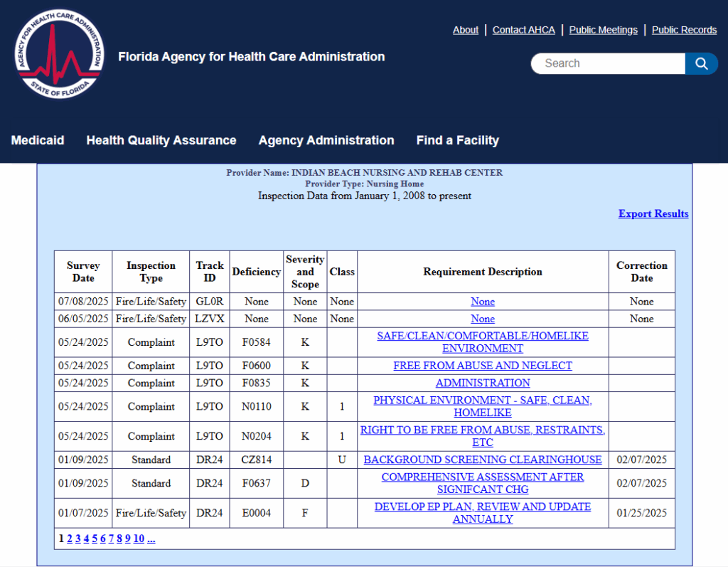
Task: Click the ellipsis for more result pages
Action: pyautogui.click(x=151, y=539)
